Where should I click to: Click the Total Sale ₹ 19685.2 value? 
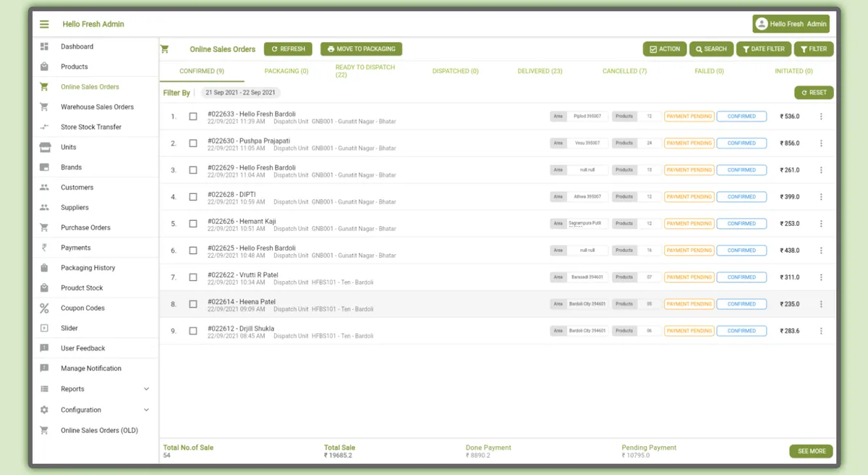(338, 455)
